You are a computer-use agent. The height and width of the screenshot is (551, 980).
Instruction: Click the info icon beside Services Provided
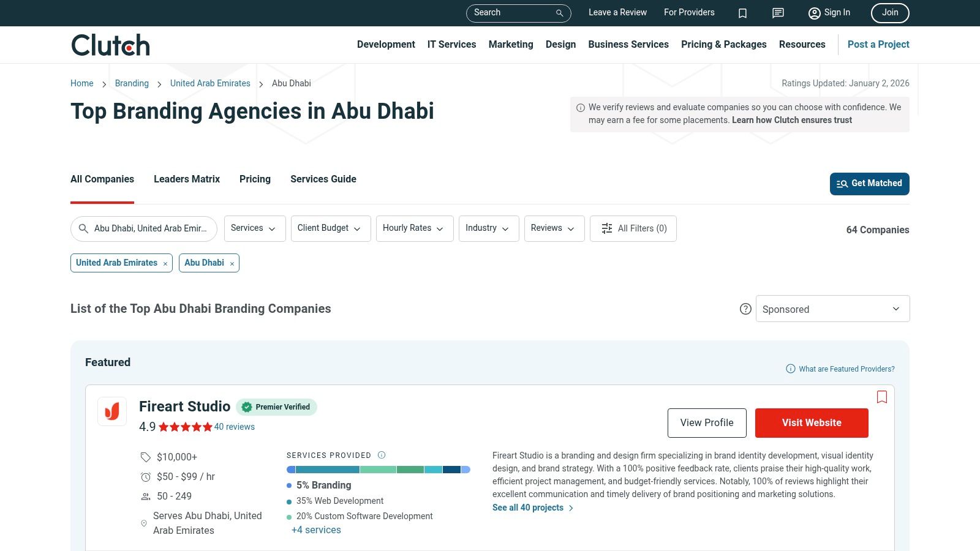(381, 455)
